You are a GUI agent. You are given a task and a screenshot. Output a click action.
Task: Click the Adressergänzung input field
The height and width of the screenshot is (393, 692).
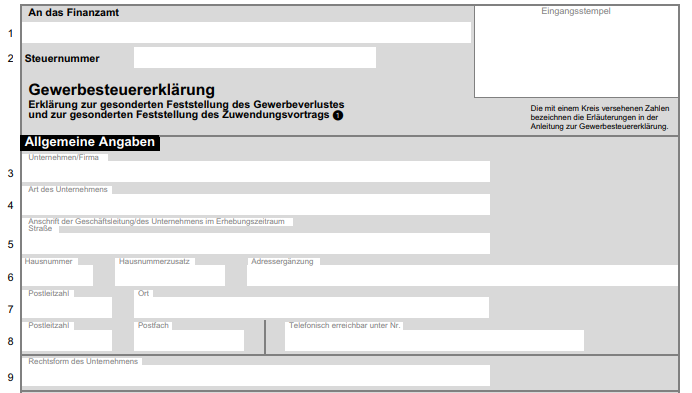[462, 276]
